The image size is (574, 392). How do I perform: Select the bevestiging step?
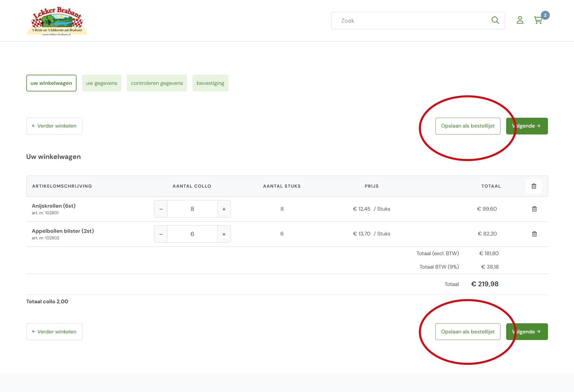pos(210,83)
